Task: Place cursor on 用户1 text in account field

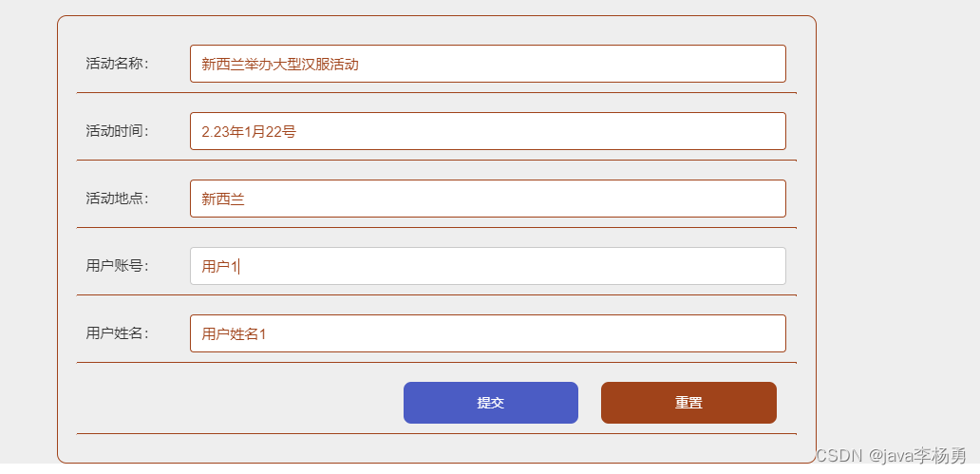Action: point(219,267)
